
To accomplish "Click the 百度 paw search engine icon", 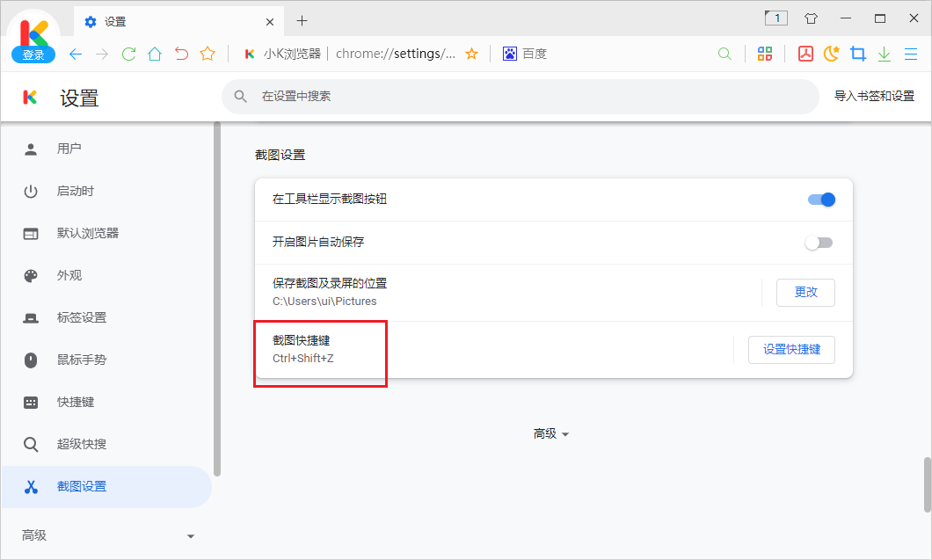I will coord(509,55).
